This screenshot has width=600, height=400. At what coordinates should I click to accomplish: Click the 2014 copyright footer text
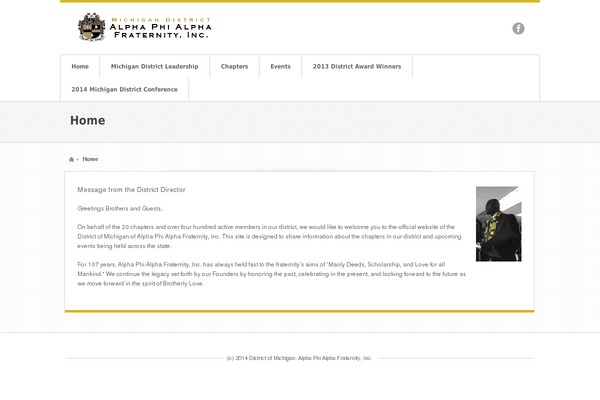[299, 358]
